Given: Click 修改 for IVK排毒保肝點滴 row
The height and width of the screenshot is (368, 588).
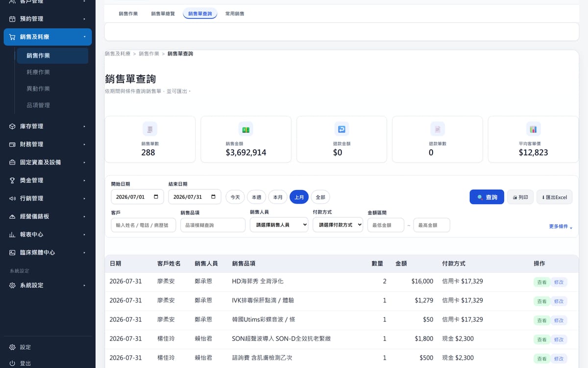Looking at the screenshot, I should [559, 301].
